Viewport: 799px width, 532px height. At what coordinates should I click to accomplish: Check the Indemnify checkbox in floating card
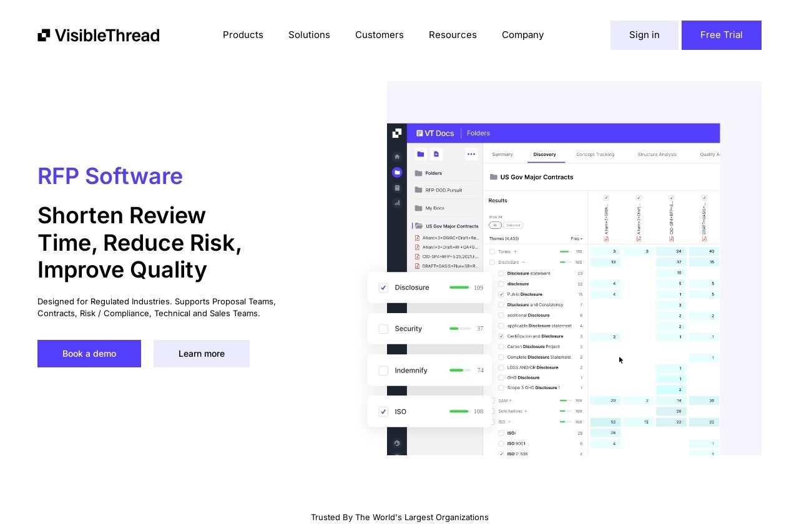(x=383, y=370)
